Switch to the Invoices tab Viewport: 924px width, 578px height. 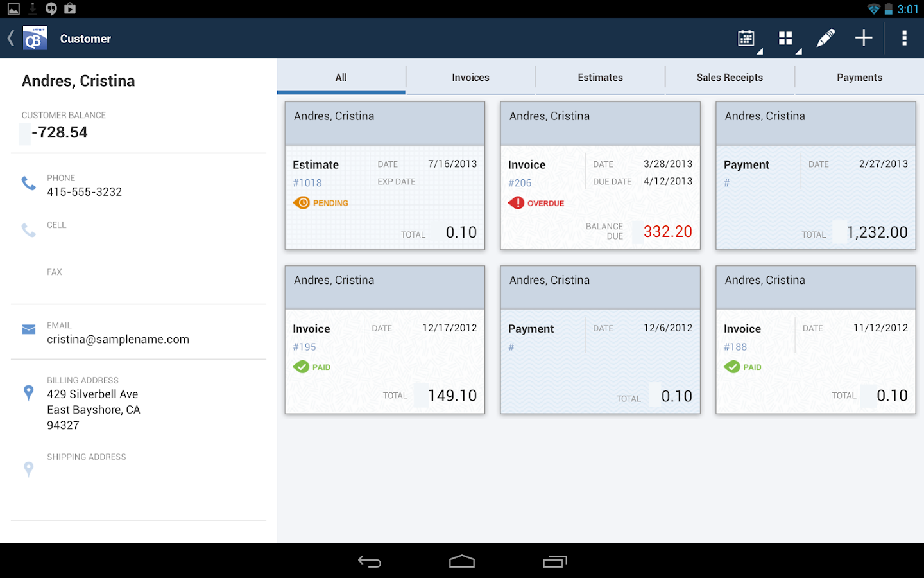coord(470,77)
